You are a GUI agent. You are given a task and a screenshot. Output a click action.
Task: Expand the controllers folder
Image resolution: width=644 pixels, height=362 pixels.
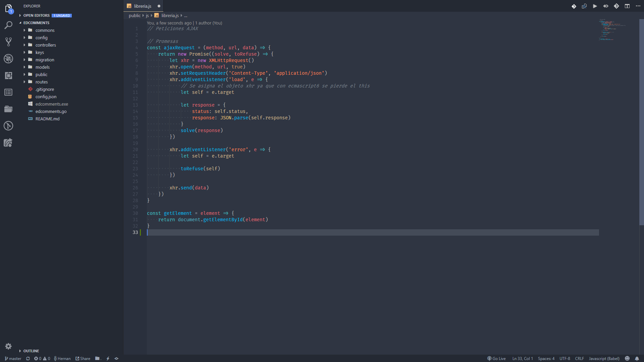[x=46, y=45]
